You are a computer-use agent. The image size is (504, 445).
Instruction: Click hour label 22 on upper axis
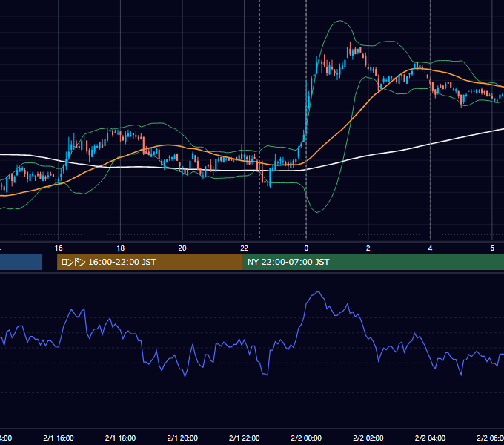click(x=245, y=248)
